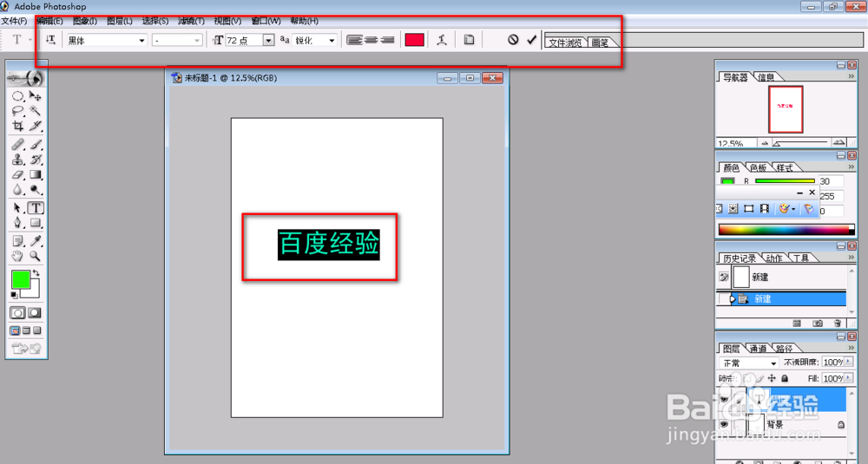Switch to the 通道 tab
The width and height of the screenshot is (868, 464).
(758, 349)
